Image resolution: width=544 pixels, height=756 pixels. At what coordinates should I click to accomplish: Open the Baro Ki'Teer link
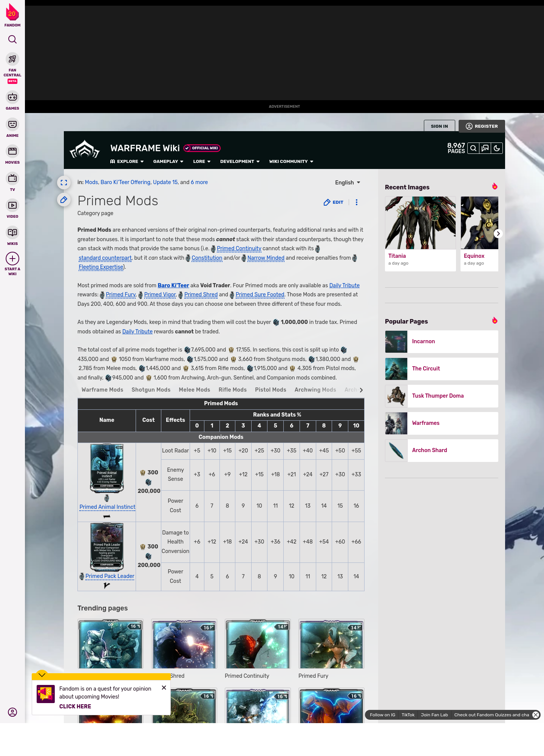[173, 285]
